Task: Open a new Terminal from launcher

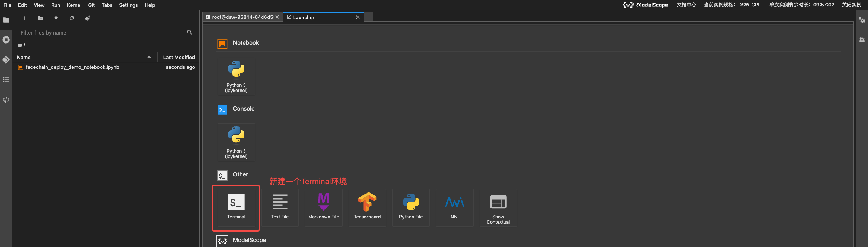Action: pyautogui.click(x=236, y=207)
